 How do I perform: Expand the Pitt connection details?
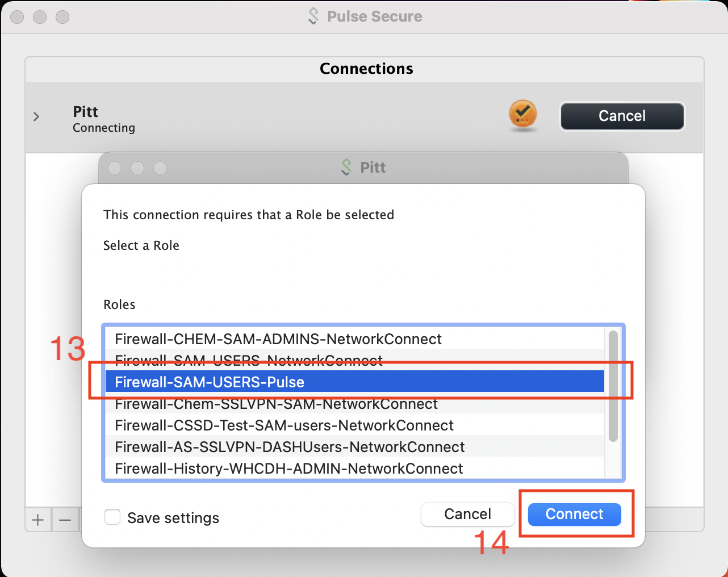coord(36,116)
